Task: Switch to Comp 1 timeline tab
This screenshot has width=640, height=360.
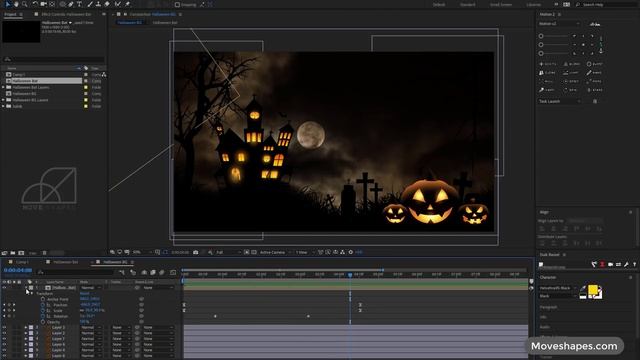Action: coord(22,262)
